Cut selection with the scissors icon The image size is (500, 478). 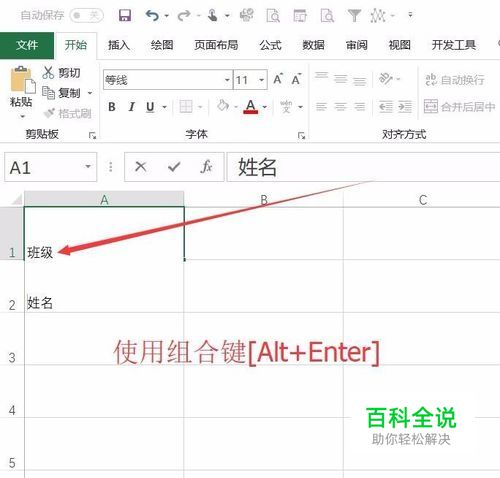pyautogui.click(x=61, y=72)
